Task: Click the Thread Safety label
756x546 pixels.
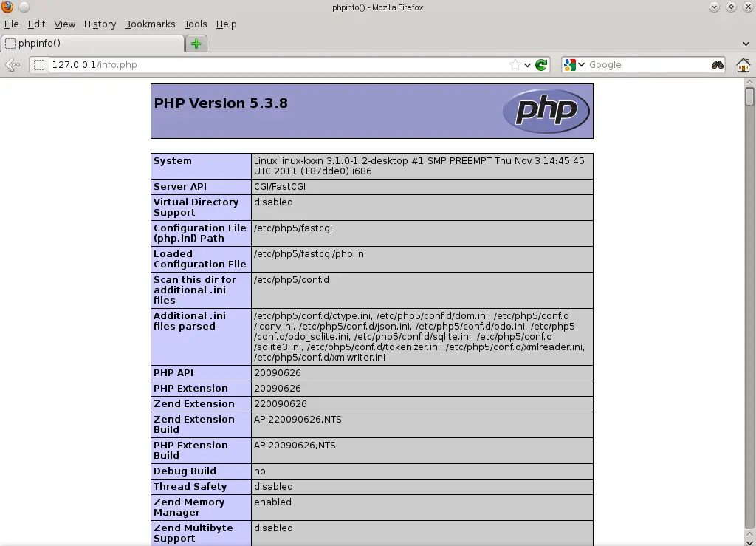Action: (190, 487)
